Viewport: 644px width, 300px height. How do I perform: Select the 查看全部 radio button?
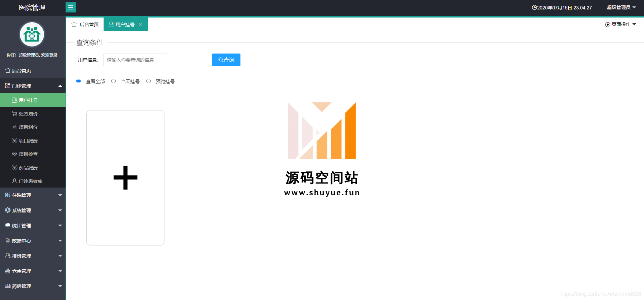click(x=78, y=81)
